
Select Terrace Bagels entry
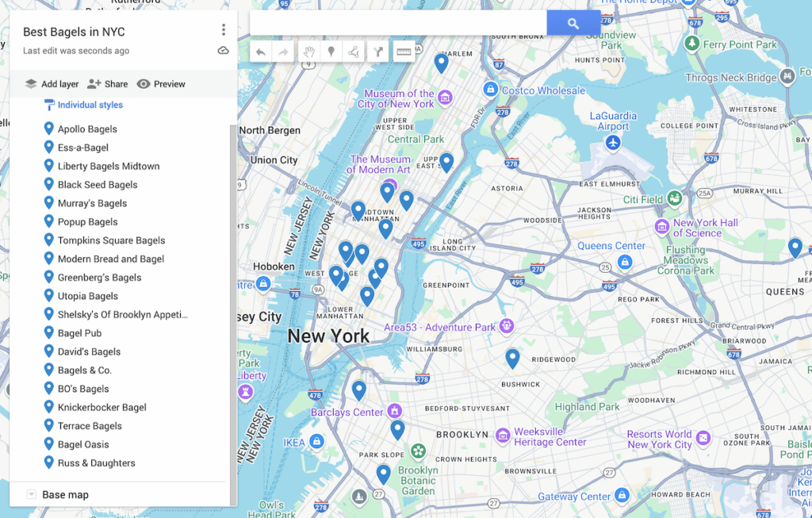click(x=90, y=426)
